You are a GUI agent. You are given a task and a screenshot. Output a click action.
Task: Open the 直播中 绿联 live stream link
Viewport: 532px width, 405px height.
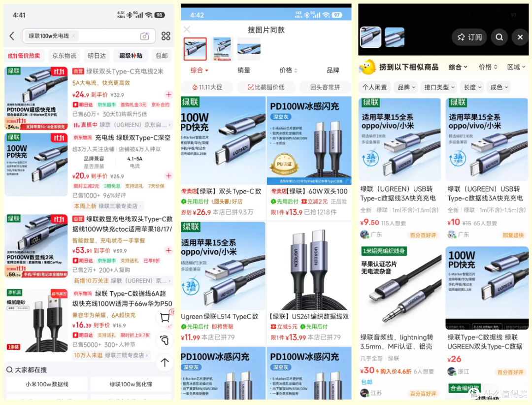click(x=123, y=125)
